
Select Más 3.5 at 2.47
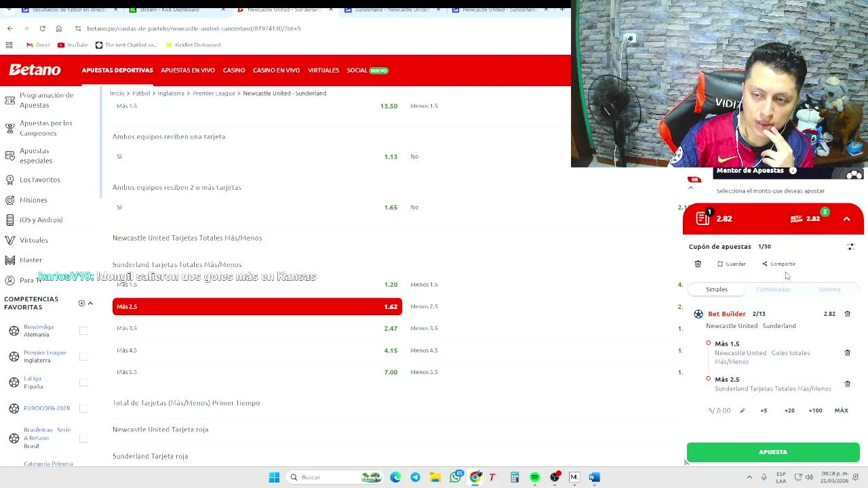point(257,328)
